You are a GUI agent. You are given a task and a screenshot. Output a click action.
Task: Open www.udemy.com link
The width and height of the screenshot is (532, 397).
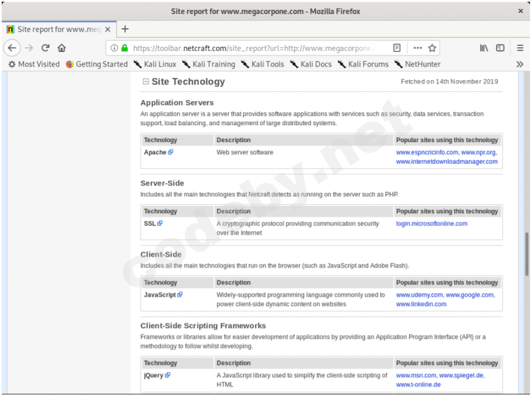[x=419, y=295]
